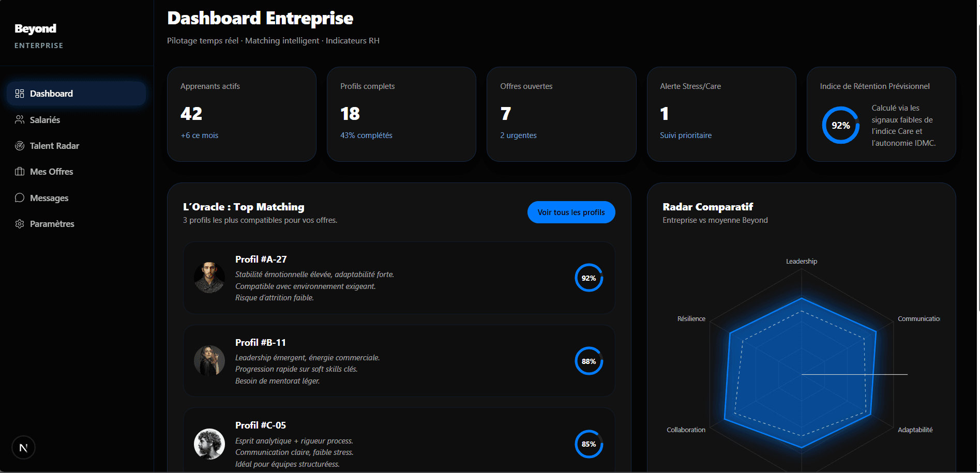Open Profil #B-11 avatar thumbnail
This screenshot has width=980, height=473.
[209, 360]
